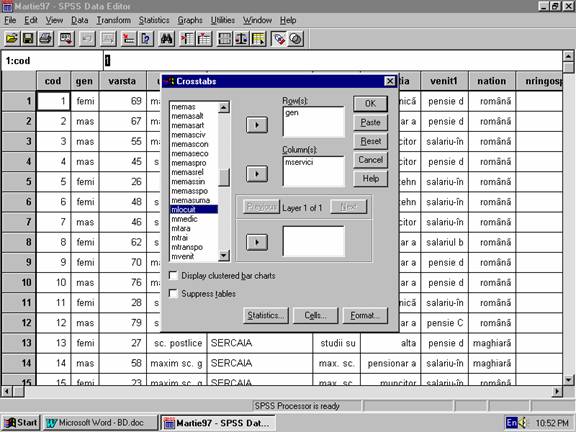The height and width of the screenshot is (432, 576).
Task: Toggle the Value Labels tag icon
Action: [279, 39]
